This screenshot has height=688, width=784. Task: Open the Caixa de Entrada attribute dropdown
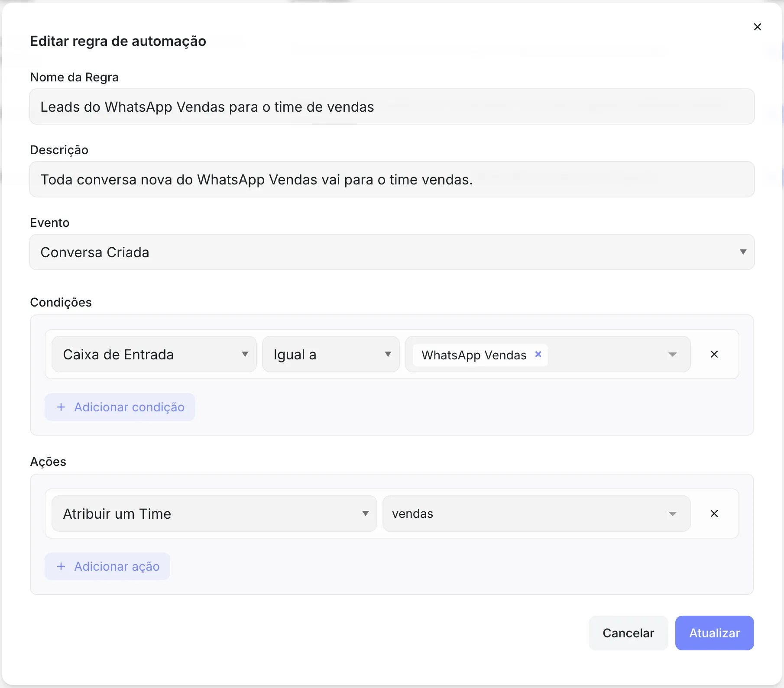[x=154, y=354]
